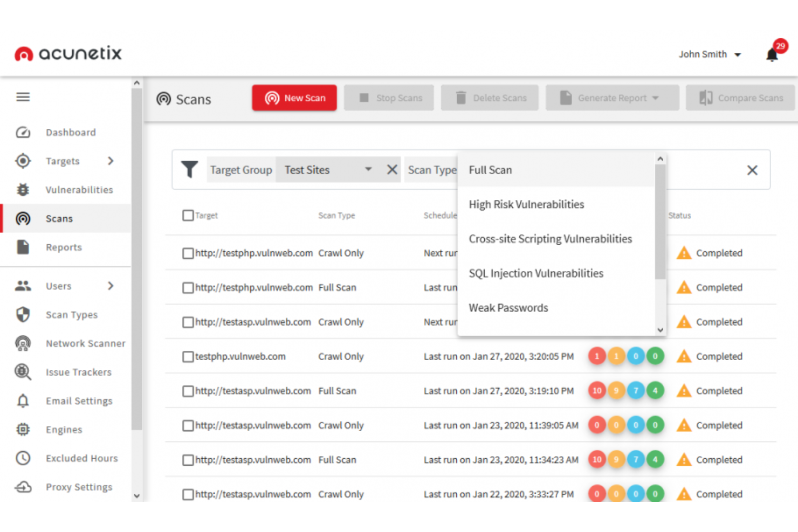Click sidebar scroll-up arrow
The image size is (798, 532).
137,83
